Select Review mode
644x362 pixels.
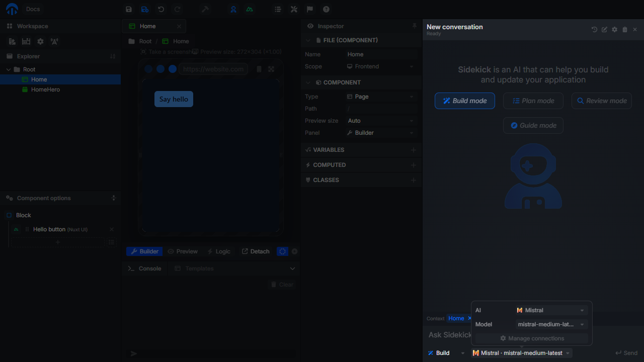(x=602, y=101)
